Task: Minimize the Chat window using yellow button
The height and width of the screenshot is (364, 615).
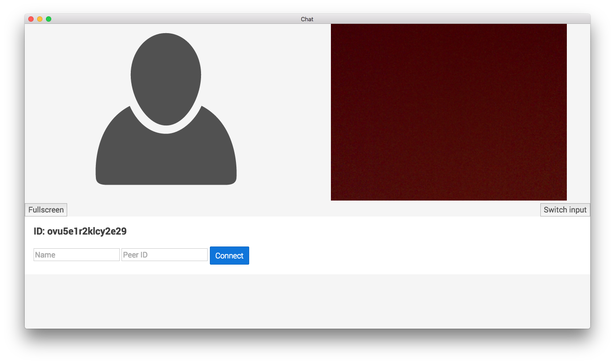Action: tap(40, 19)
